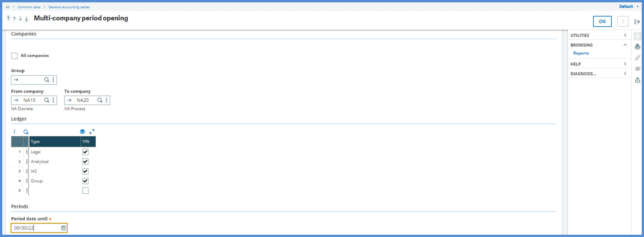644x237 pixels.
Task: Open lookup for To company field
Action: click(x=100, y=100)
